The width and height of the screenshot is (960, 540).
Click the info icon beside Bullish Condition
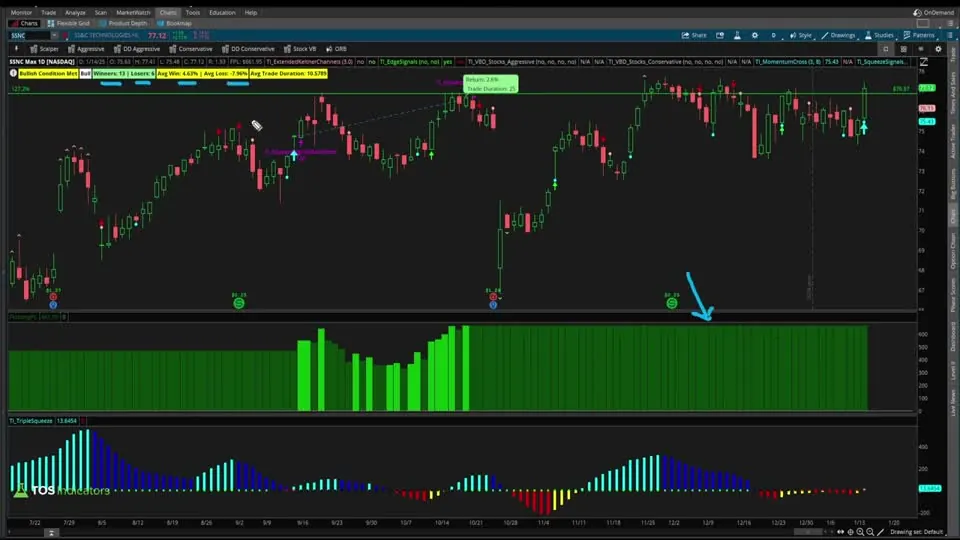tap(13, 73)
